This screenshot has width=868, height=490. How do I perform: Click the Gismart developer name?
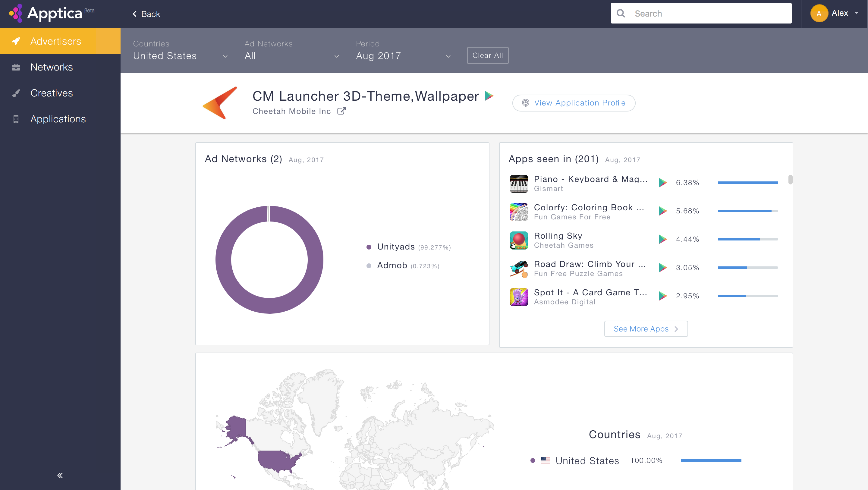tap(548, 189)
